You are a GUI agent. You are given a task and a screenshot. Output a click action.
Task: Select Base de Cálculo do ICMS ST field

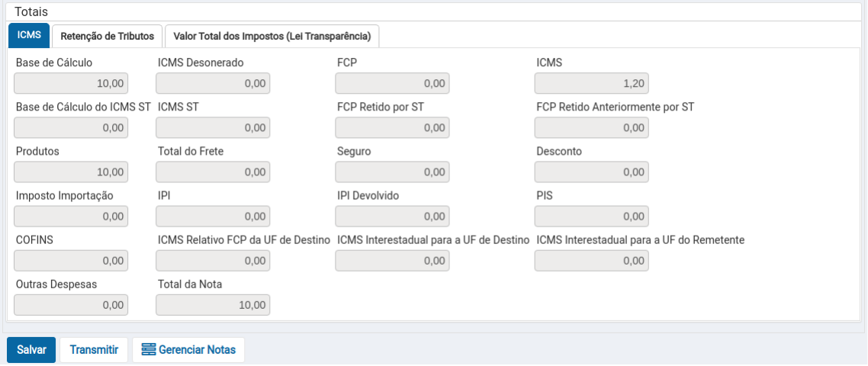(x=71, y=128)
